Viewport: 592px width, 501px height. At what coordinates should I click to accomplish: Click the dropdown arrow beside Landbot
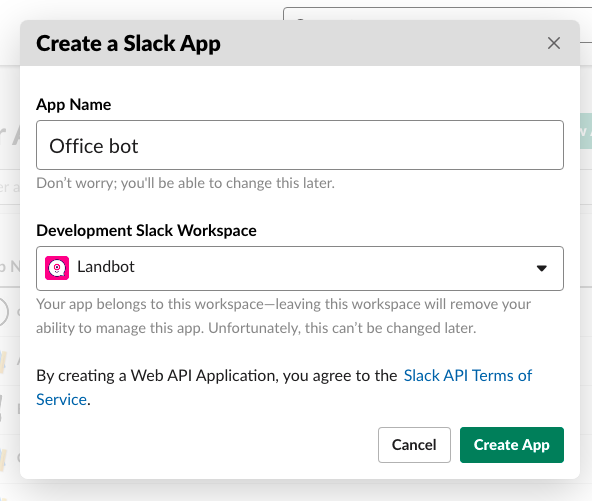coord(542,268)
